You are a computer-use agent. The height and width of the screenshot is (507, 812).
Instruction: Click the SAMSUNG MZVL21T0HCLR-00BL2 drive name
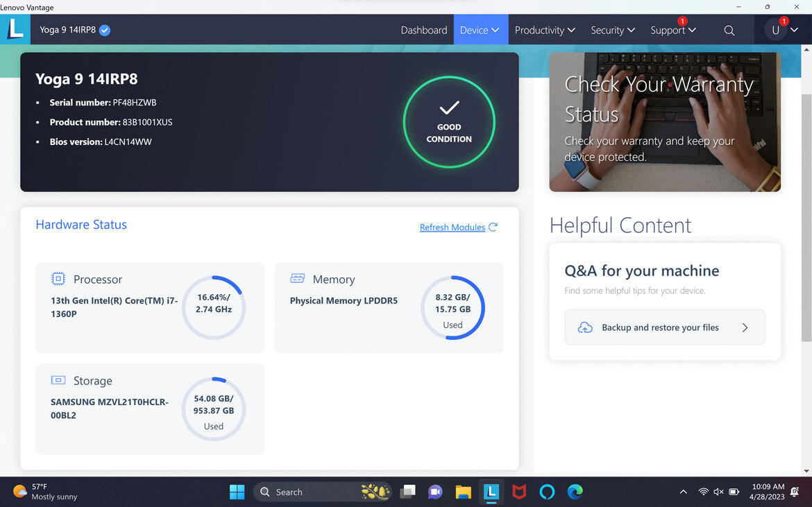[109, 409]
